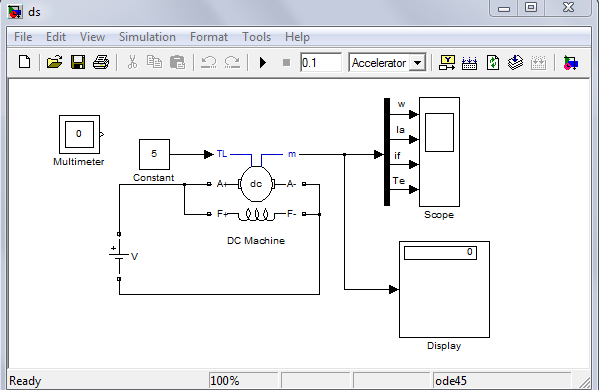
Task: Click the Ia signal label
Action: pyautogui.click(x=400, y=130)
